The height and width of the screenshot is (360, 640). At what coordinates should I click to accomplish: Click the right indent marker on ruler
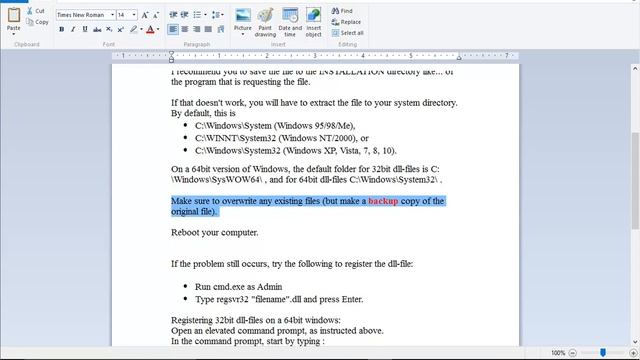[x=459, y=58]
